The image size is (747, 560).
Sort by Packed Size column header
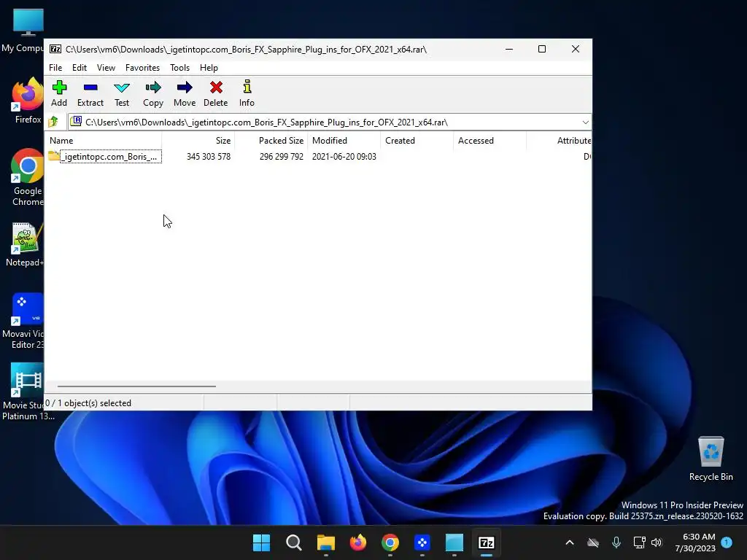[x=271, y=141]
